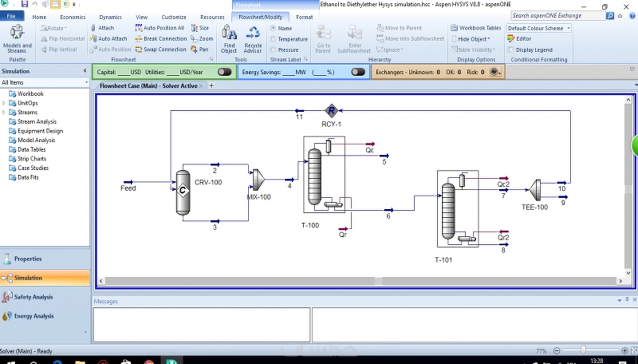This screenshot has width=638, height=364.
Task: Open the Resources ribbon tab
Action: 212,17
